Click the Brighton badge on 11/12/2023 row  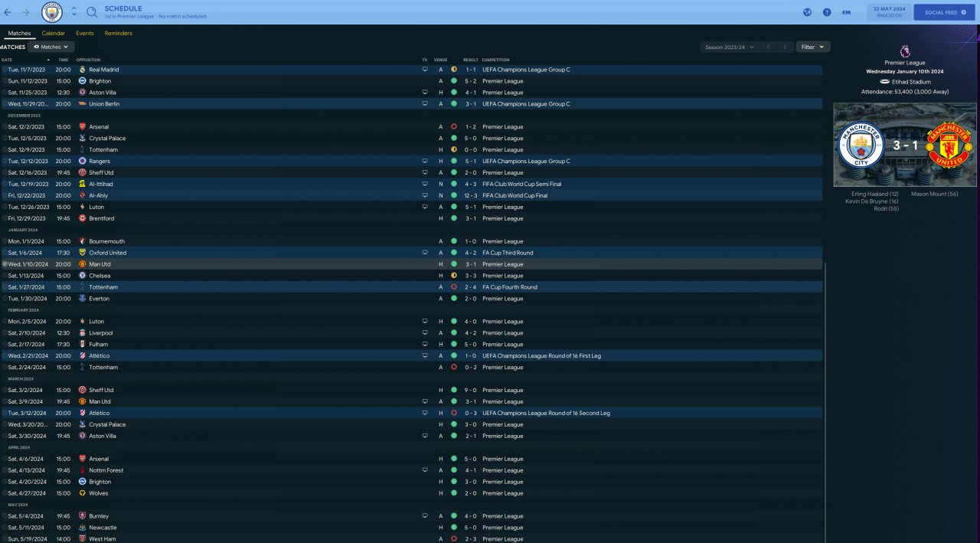point(82,81)
